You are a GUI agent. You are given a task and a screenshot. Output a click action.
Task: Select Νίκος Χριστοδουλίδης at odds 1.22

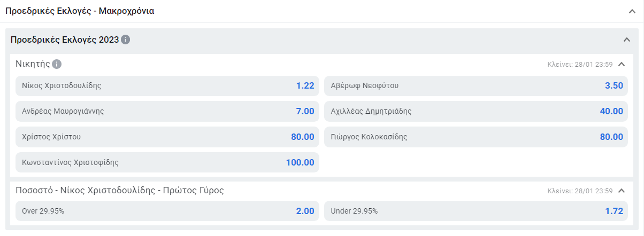click(x=167, y=85)
